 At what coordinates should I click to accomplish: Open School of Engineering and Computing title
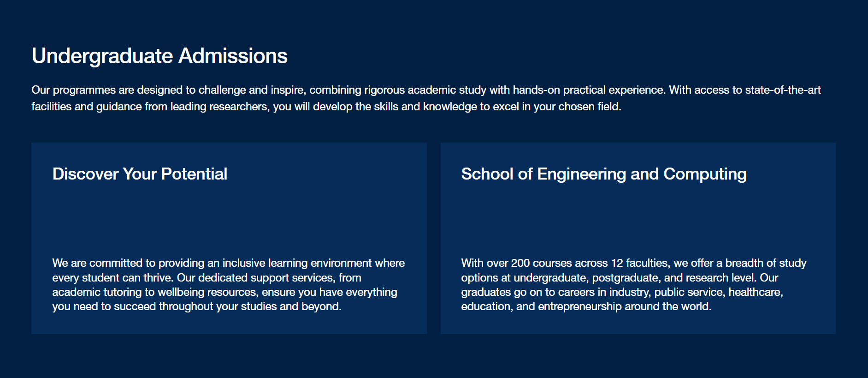click(604, 174)
